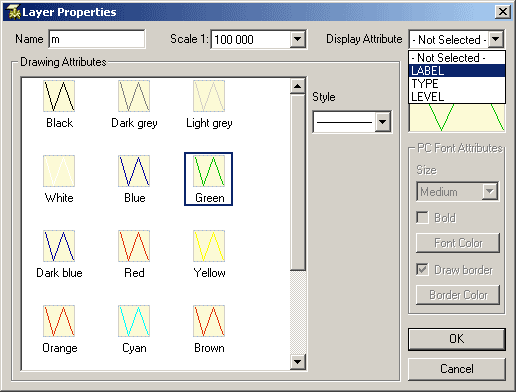Click the Cancel button
This screenshot has height=392, width=516.
coord(457,369)
